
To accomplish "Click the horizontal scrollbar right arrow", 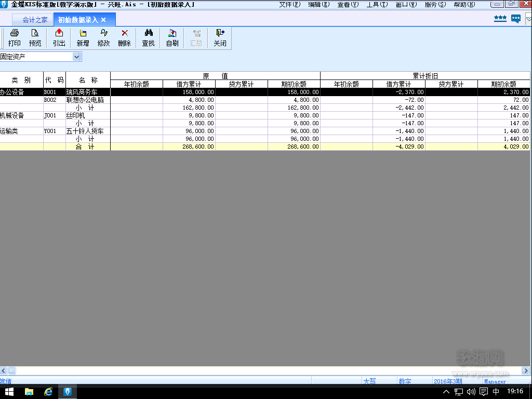I will click(x=526, y=370).
